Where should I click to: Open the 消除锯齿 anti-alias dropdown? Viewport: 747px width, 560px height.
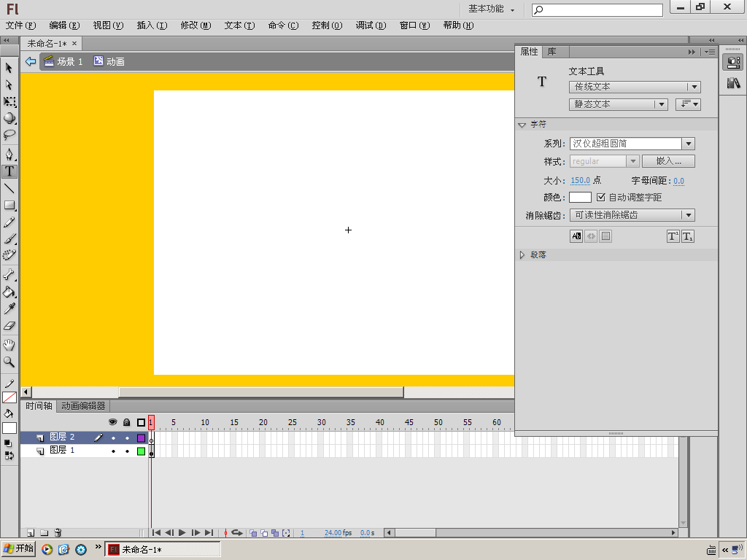pos(632,215)
